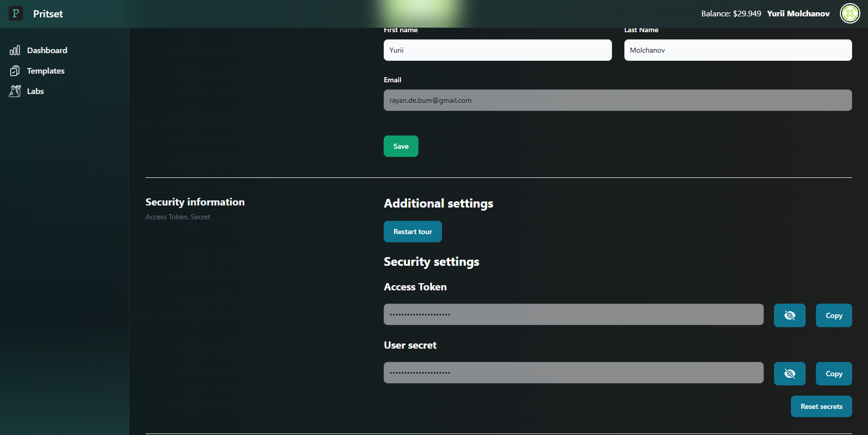Toggle Access Token visibility eye icon
This screenshot has height=435, width=868.
[x=789, y=315]
